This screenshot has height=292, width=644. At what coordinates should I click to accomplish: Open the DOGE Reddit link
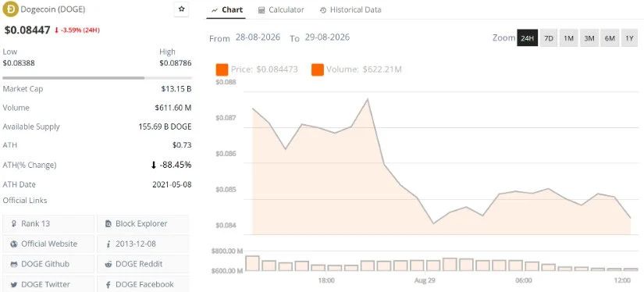tap(143, 264)
